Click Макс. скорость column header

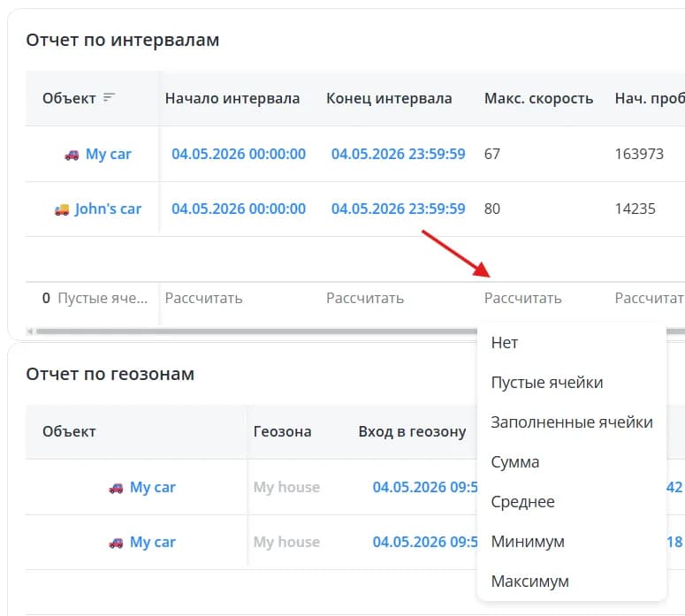(538, 98)
